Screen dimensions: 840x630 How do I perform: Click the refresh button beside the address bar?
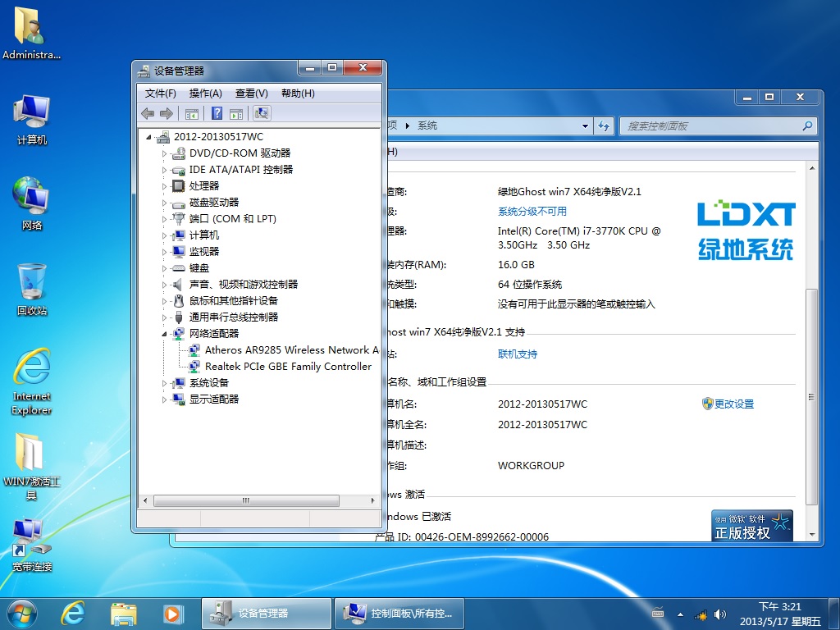click(604, 126)
